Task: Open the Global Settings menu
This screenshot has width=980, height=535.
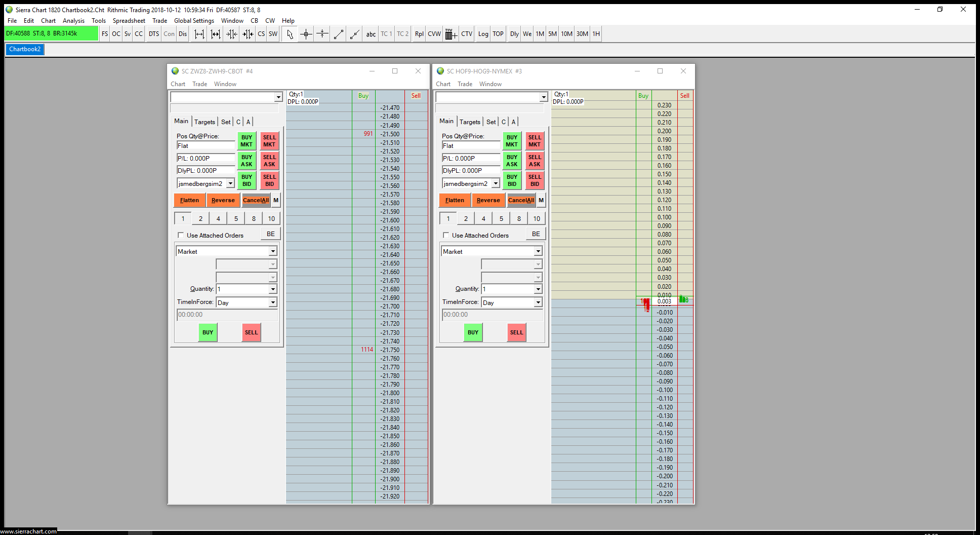Action: click(x=194, y=21)
